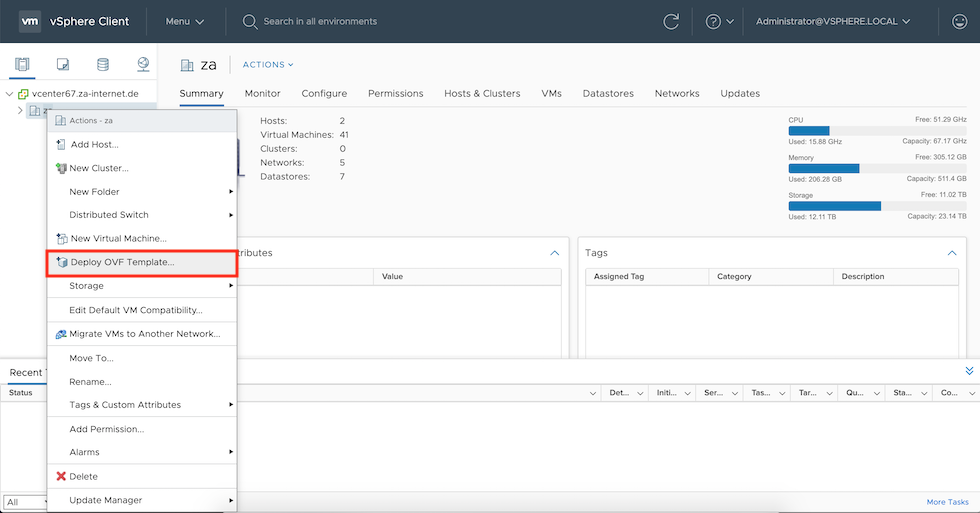Open the main Menu dropdown

click(184, 21)
